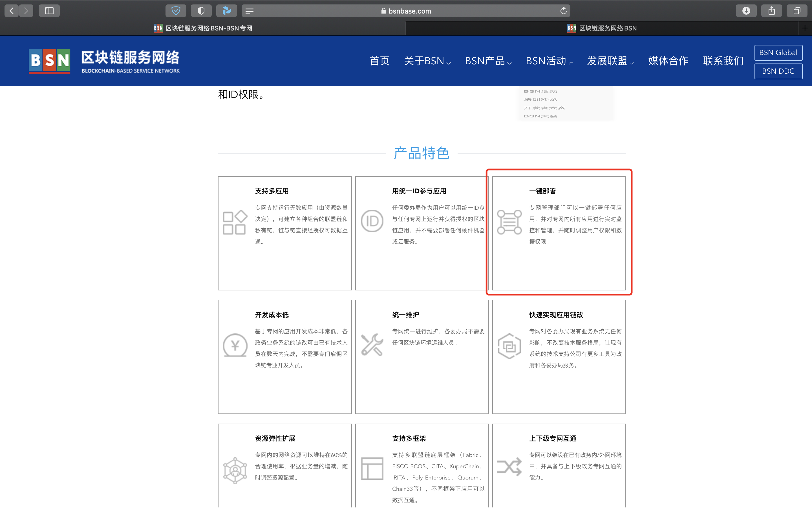This screenshot has width=812, height=508.
Task: Click the network icon in 资源弹性扩展
Action: (235, 470)
